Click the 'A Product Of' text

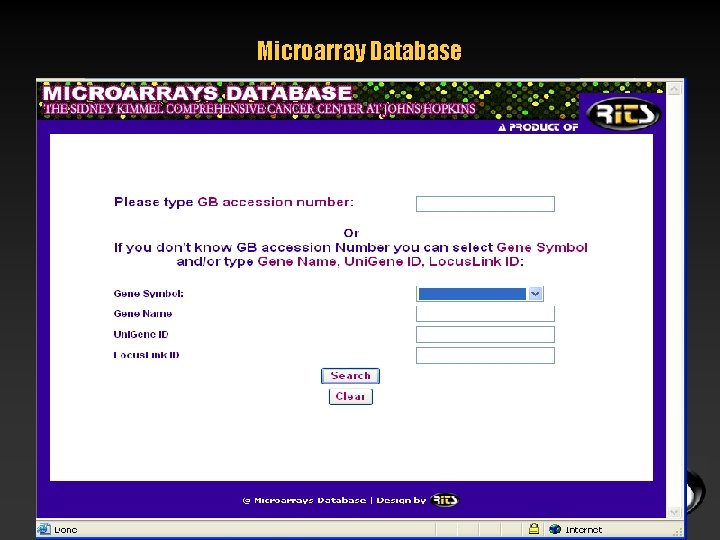tap(538, 127)
